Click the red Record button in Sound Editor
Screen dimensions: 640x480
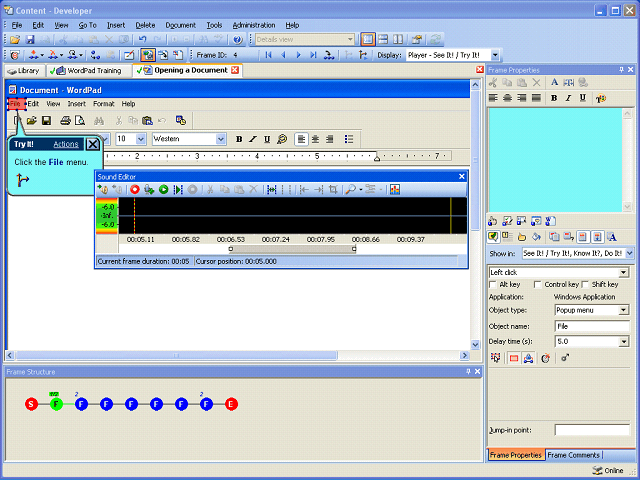point(135,189)
